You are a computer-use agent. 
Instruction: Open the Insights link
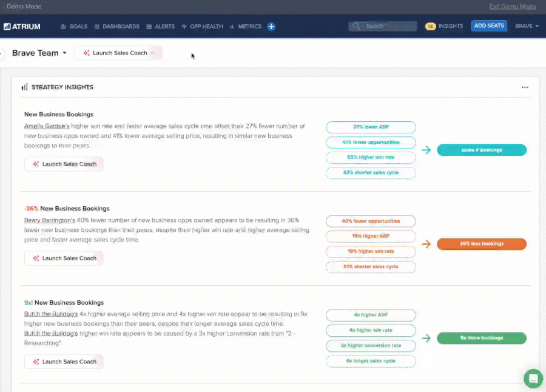[451, 26]
